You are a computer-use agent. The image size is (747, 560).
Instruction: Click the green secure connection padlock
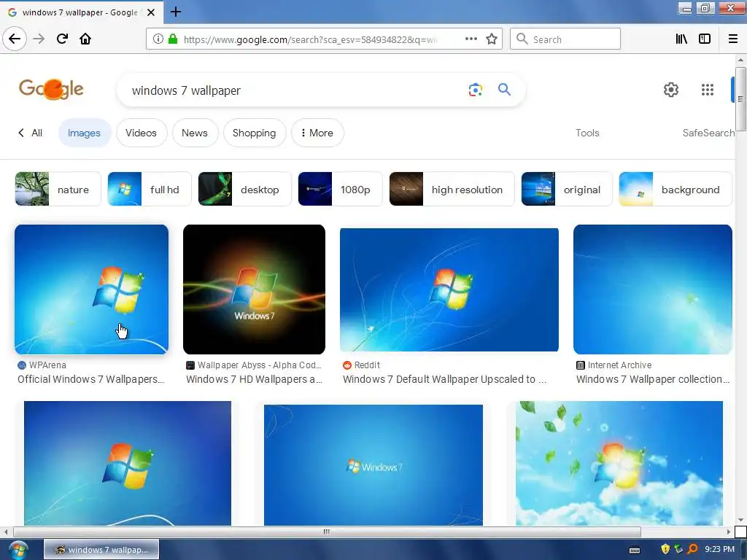pos(173,39)
